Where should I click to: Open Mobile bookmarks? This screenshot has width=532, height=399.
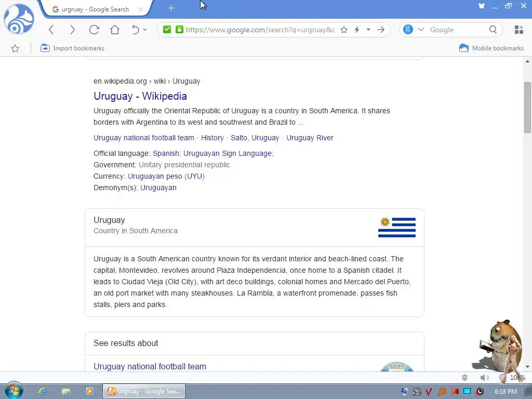[x=491, y=48]
